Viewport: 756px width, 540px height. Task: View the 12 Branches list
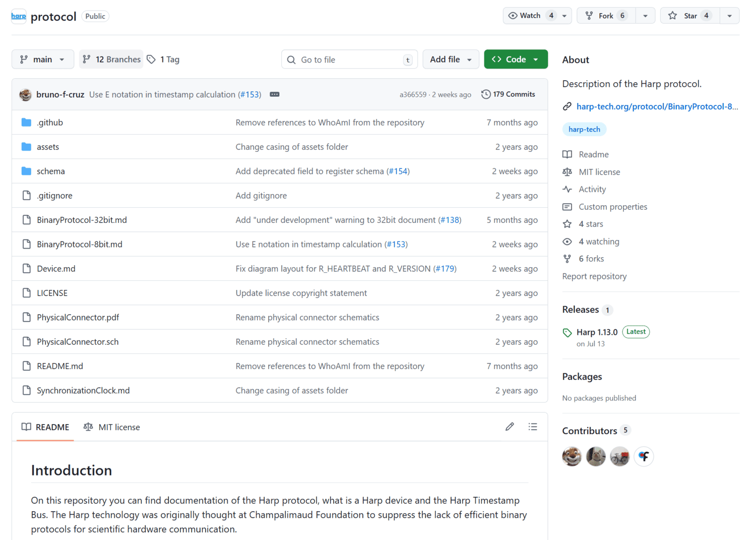coord(111,59)
